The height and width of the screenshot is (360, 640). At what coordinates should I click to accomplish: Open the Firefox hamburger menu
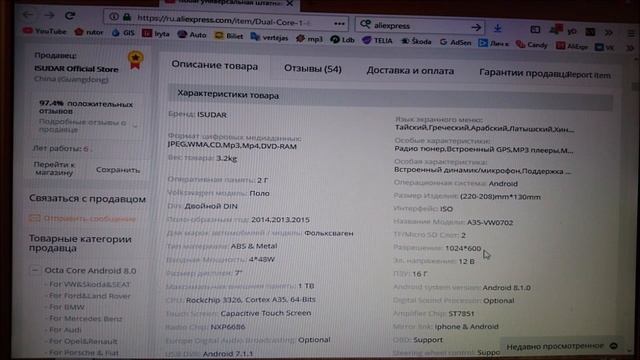(631, 33)
